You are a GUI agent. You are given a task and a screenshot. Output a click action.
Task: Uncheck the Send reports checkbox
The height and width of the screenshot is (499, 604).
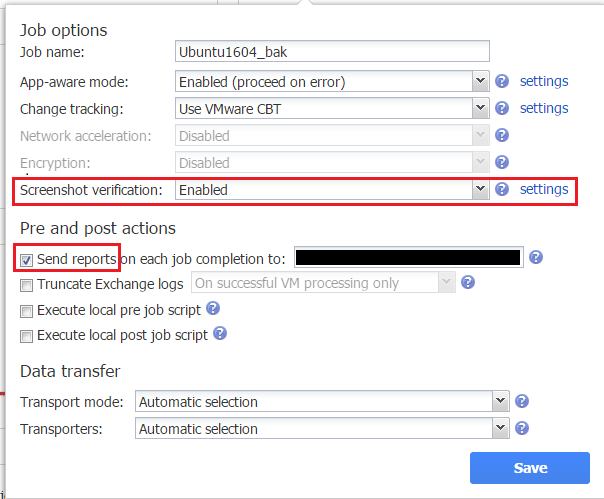pyautogui.click(x=27, y=260)
